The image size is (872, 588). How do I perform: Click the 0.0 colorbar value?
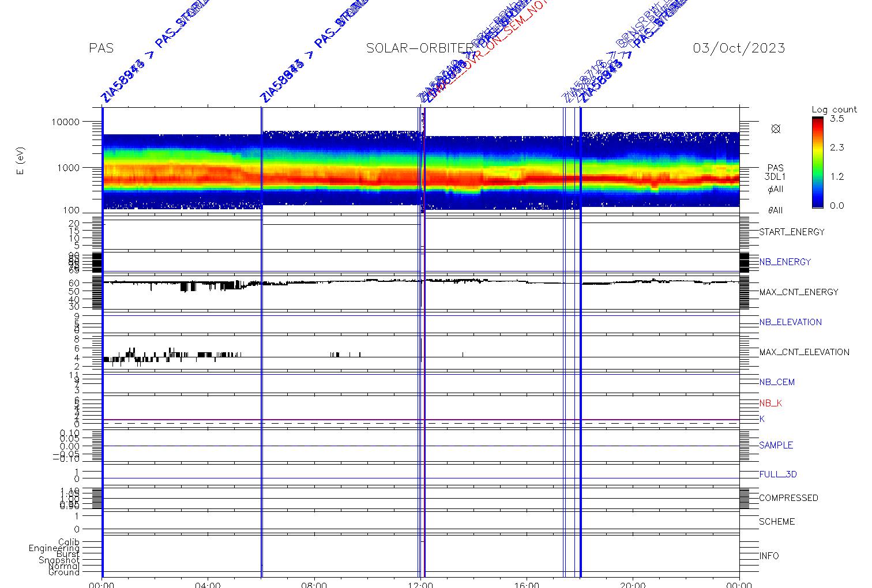837,205
